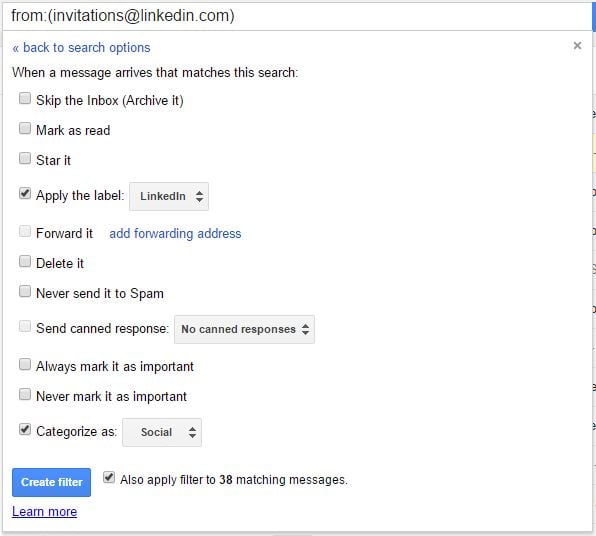The image size is (596, 536).
Task: Click add forwarding address link
Action: [175, 233]
